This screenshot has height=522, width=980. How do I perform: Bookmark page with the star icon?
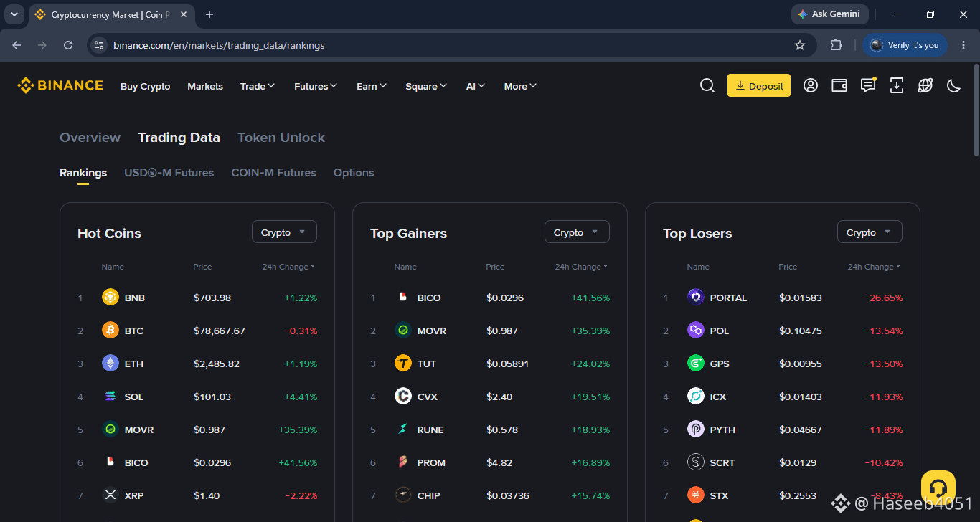[800, 45]
